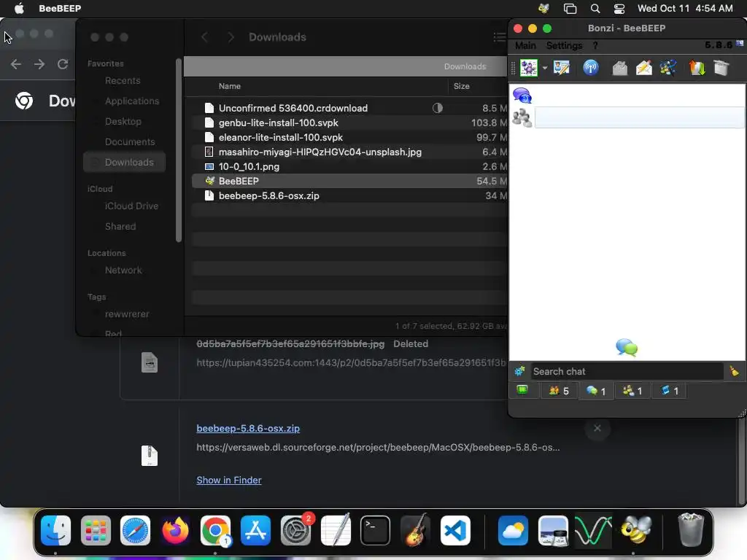Click the create group chat toolbar icon
Viewport: 747px width, 560px height.
tap(668, 68)
